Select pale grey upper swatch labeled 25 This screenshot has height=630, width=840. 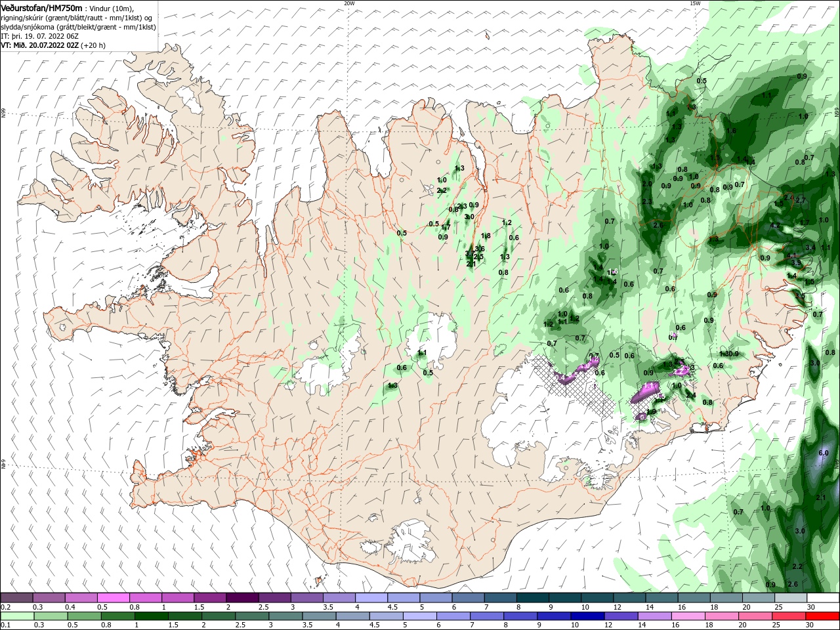[791, 598]
